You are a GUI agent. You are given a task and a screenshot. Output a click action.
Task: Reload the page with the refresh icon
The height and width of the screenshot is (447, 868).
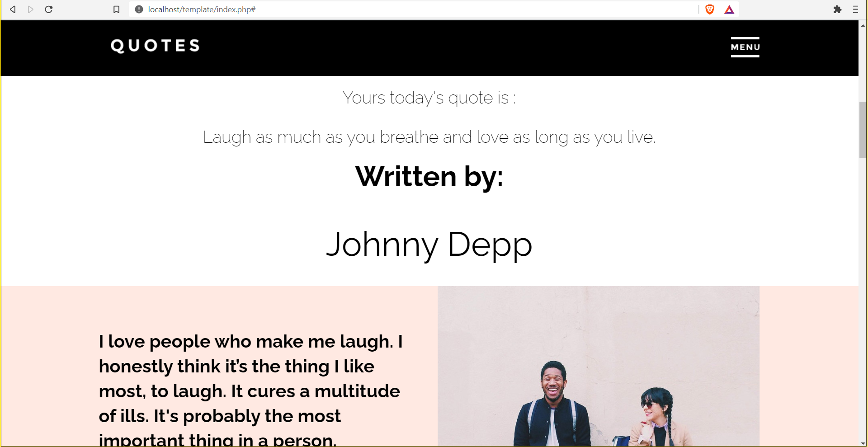(x=49, y=9)
